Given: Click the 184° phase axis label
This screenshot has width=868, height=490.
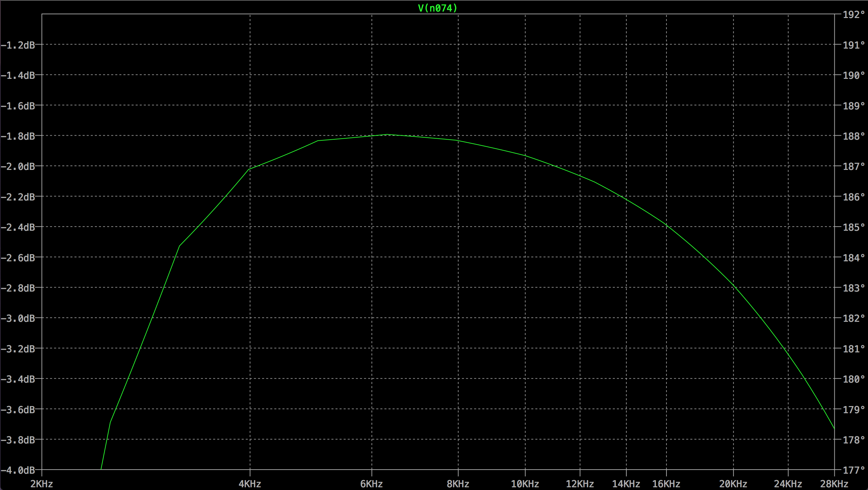Looking at the screenshot, I should pyautogui.click(x=854, y=258).
